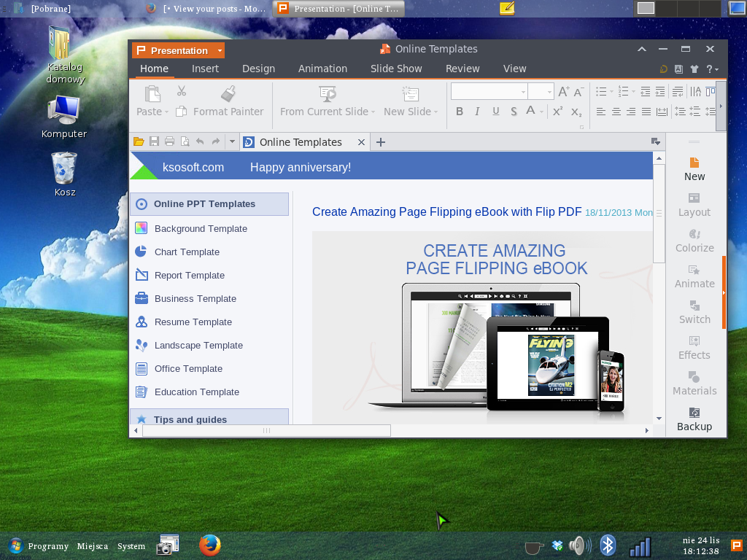This screenshot has height=560, width=747.
Task: Increase font size with A+ icon
Action: (x=564, y=91)
